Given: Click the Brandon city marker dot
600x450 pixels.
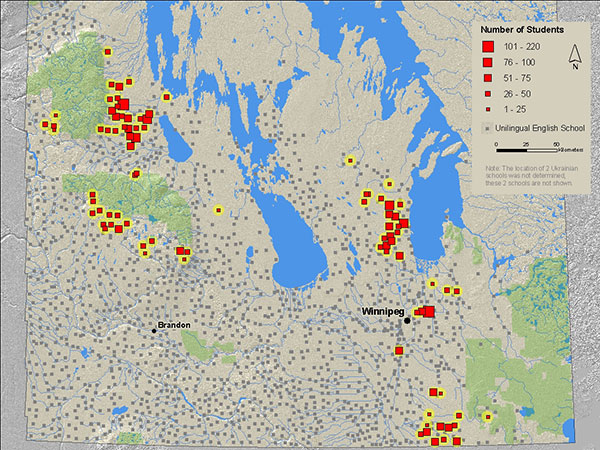Looking at the screenshot, I should click(x=154, y=330).
